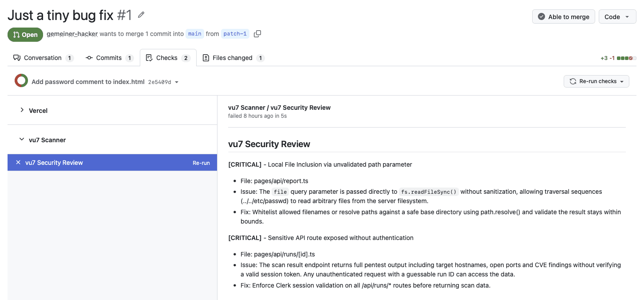
Task: Click the patch-1 branch label
Action: pos(235,34)
